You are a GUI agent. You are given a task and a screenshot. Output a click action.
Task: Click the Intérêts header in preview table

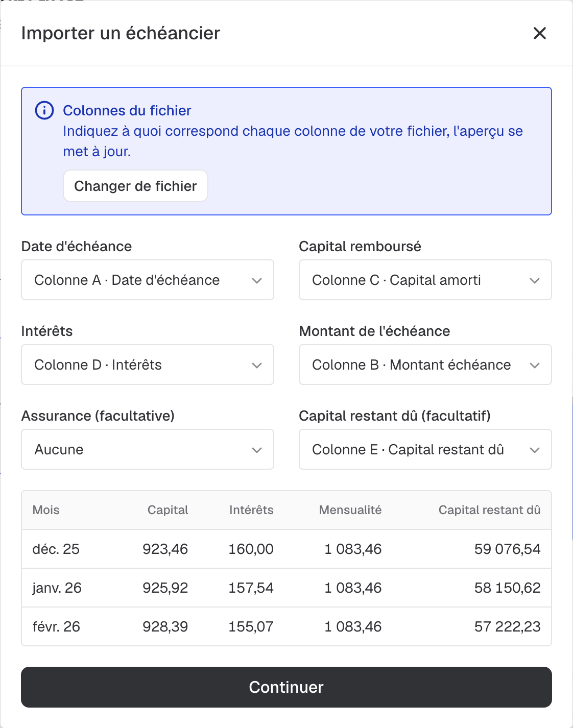pyautogui.click(x=251, y=510)
